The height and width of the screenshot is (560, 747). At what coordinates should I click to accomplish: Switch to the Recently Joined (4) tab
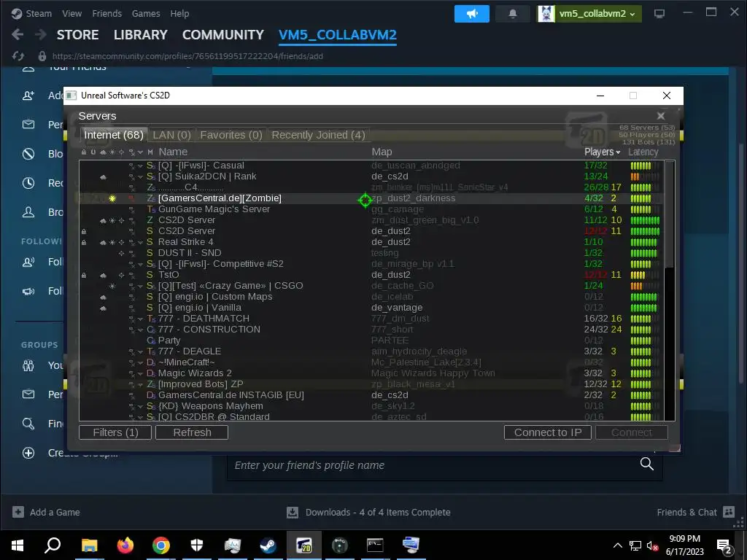[x=318, y=135]
